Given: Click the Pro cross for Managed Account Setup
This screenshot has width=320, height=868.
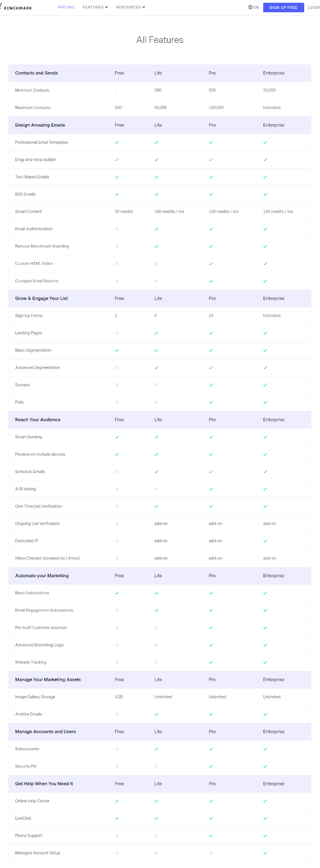Looking at the screenshot, I should pyautogui.click(x=211, y=853).
